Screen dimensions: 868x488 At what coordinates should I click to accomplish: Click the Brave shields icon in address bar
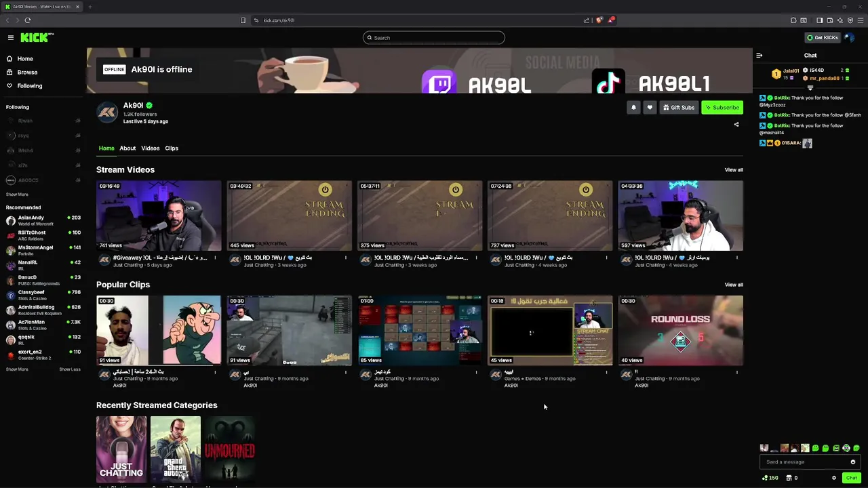(599, 20)
